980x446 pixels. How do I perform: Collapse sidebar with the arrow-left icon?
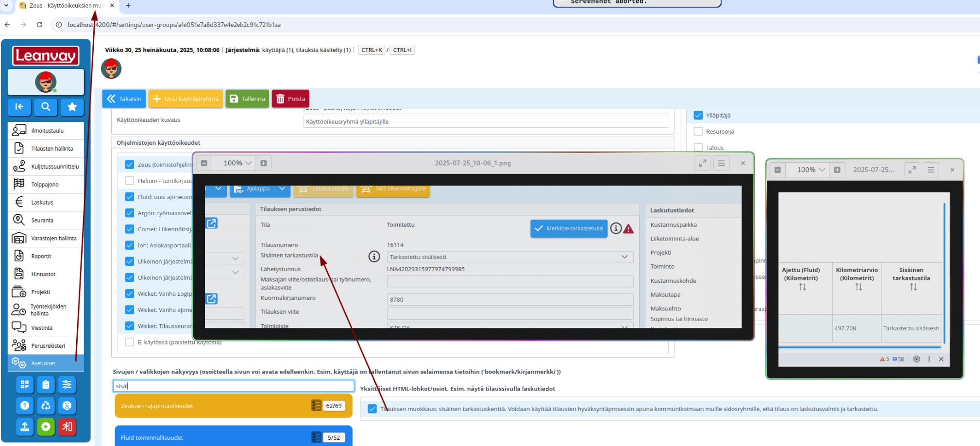tap(19, 107)
